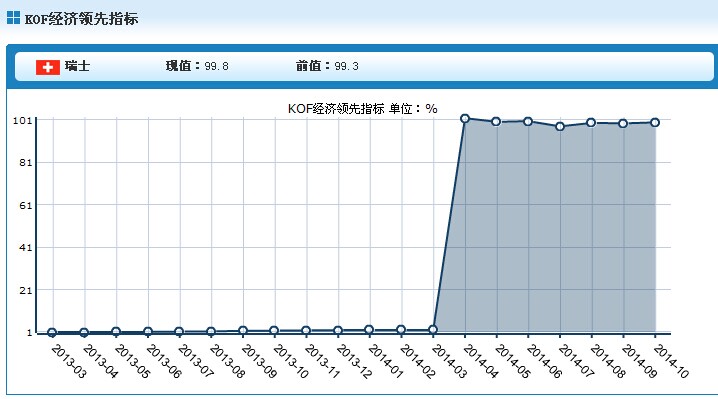This screenshot has width=718, height=399.
Task: Click the x-axis label 2014-01
Action: point(386,361)
